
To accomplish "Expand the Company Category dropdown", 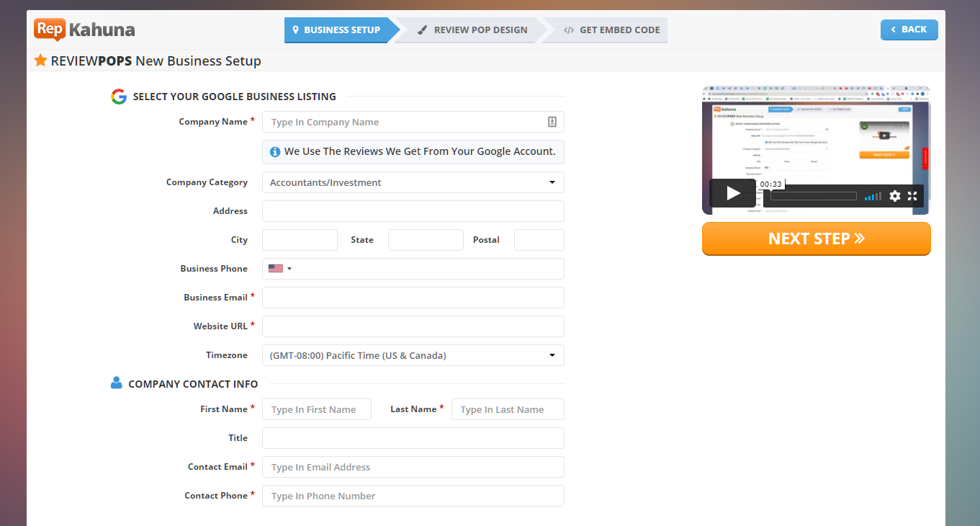I will click(413, 182).
